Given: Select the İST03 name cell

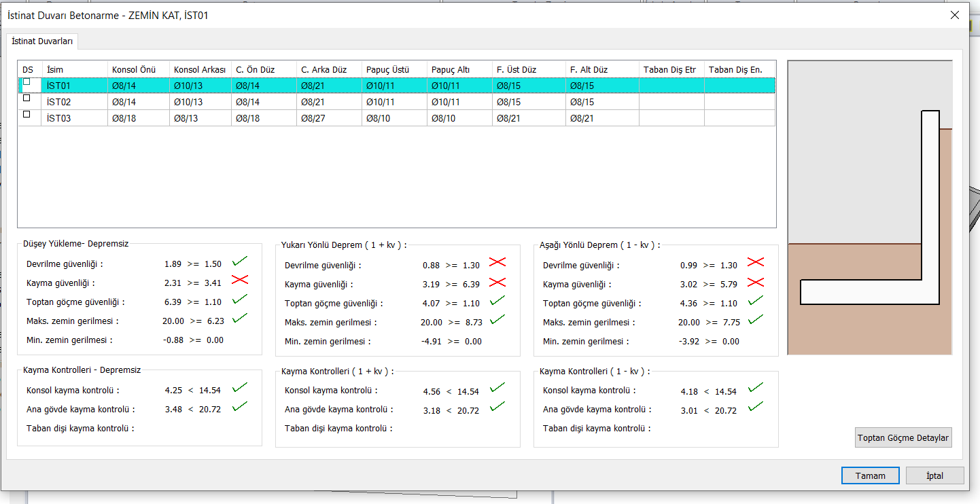Looking at the screenshot, I should pyautogui.click(x=75, y=118).
